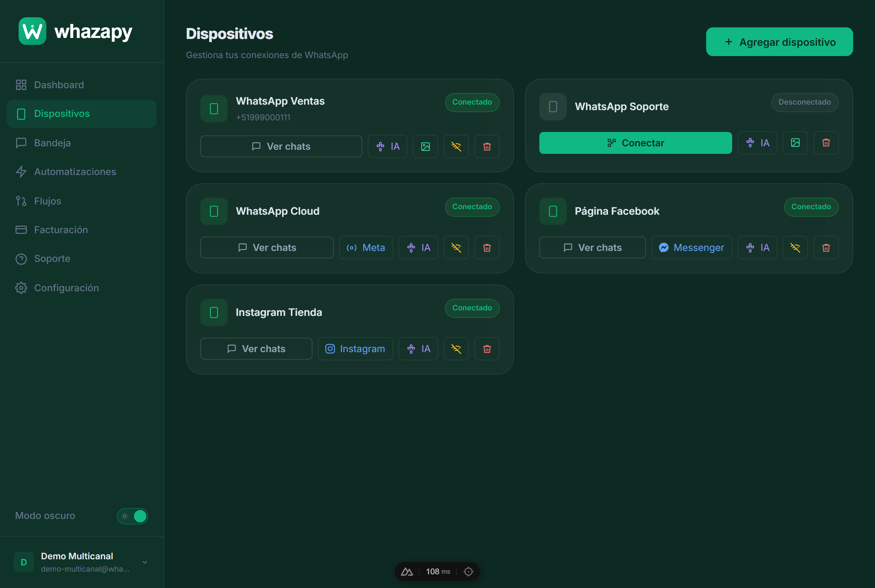The image size is (875, 588).
Task: Open Configuración in the sidebar
Action: tap(81, 288)
